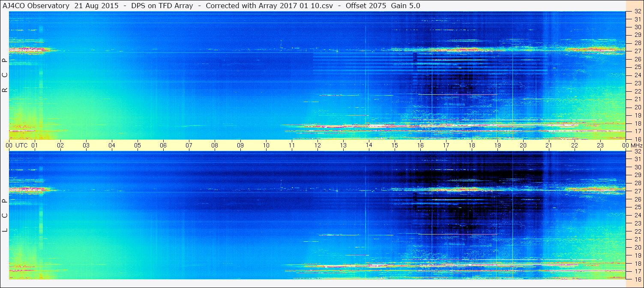Click the 22 MHz label of RCP panel

pyautogui.click(x=638, y=91)
